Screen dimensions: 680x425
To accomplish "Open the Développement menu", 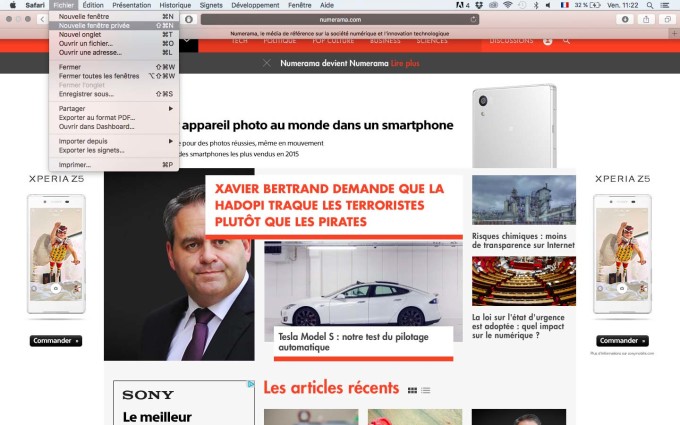I will pyautogui.click(x=255, y=5).
